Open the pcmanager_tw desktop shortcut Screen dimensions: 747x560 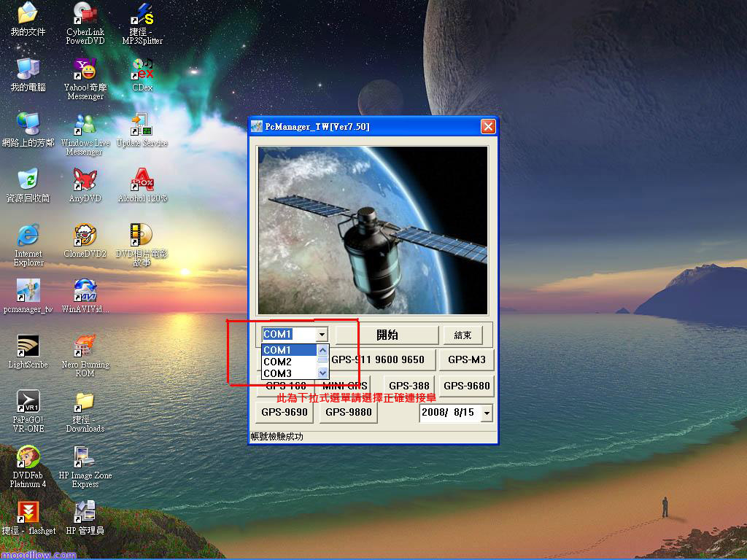tap(28, 291)
